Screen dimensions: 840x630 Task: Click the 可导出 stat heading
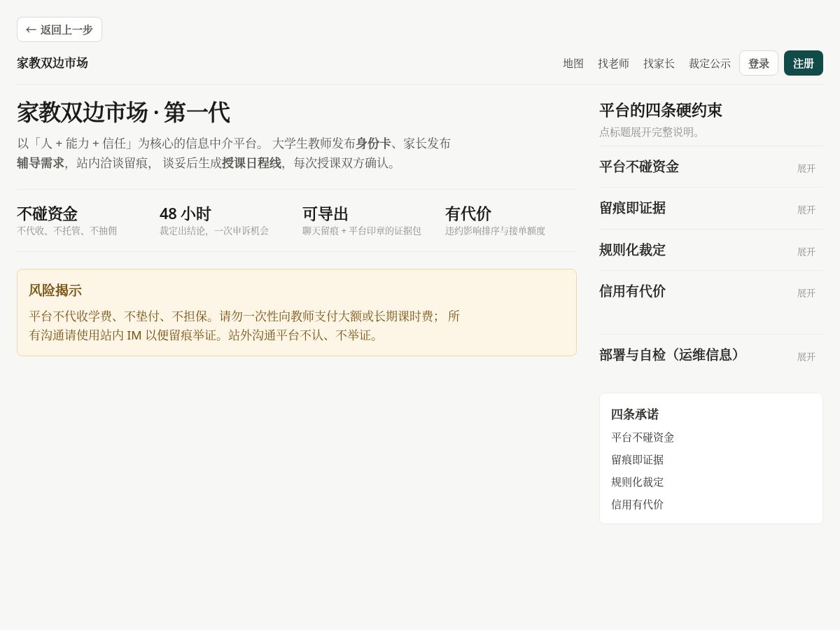click(325, 213)
